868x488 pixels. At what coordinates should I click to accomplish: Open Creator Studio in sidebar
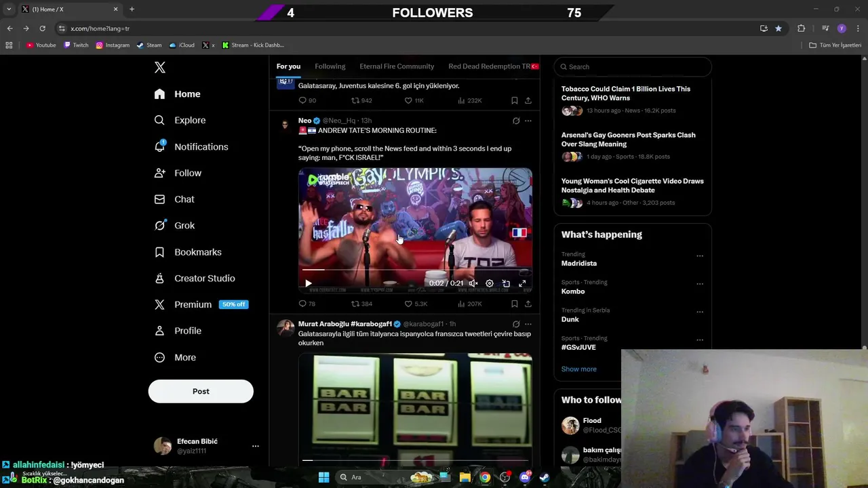[195, 279]
